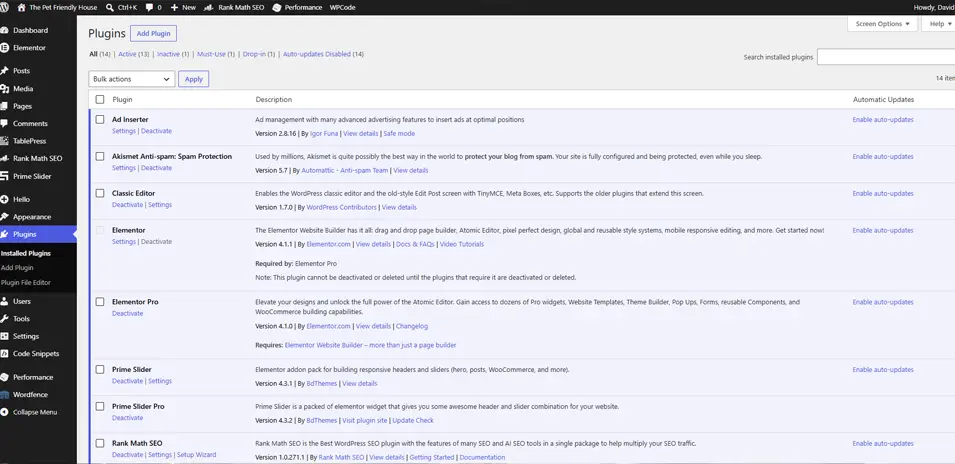
Task: Click the Comments bubble icon in admin bar
Action: [150, 7]
